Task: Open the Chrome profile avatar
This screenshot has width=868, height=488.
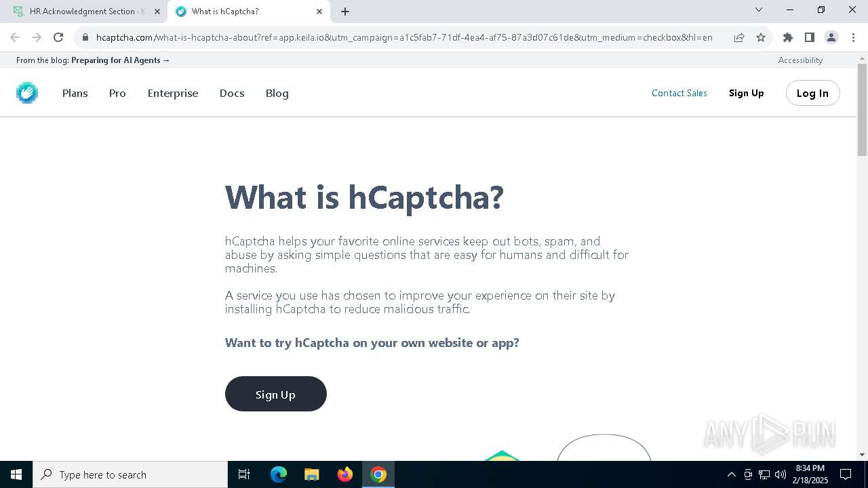Action: (831, 37)
